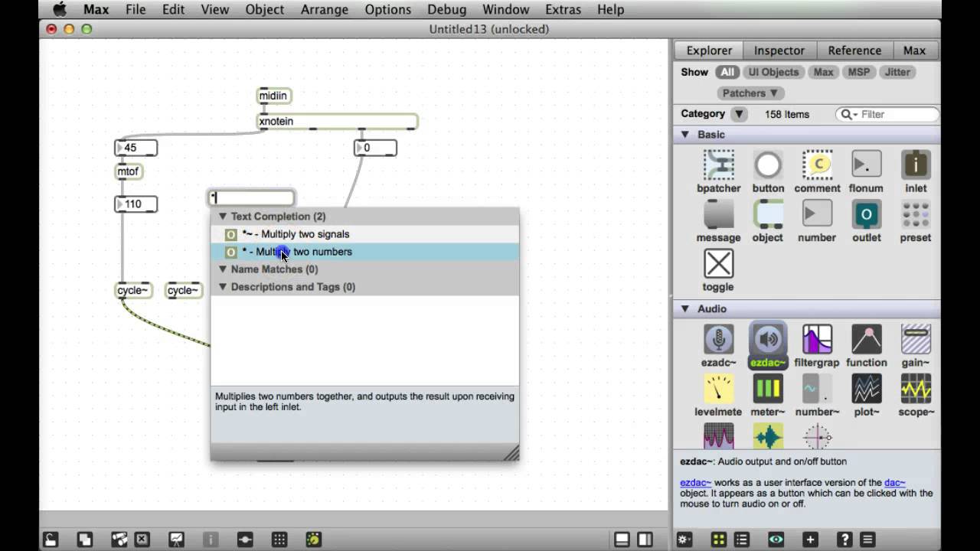The image size is (980, 551).
Task: Select the bpatcher object icon
Action: (x=718, y=165)
